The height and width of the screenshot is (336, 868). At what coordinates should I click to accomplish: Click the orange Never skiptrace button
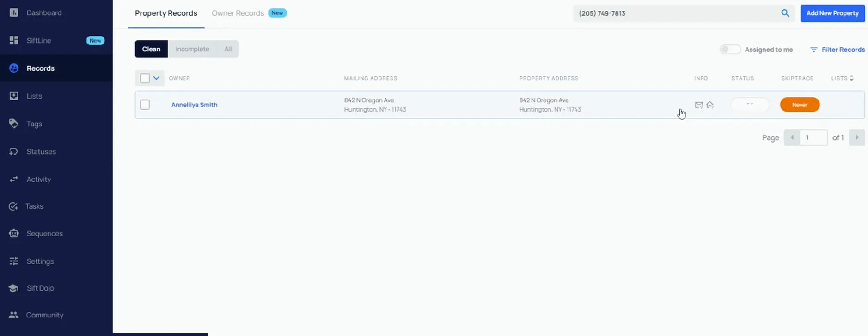pos(800,105)
